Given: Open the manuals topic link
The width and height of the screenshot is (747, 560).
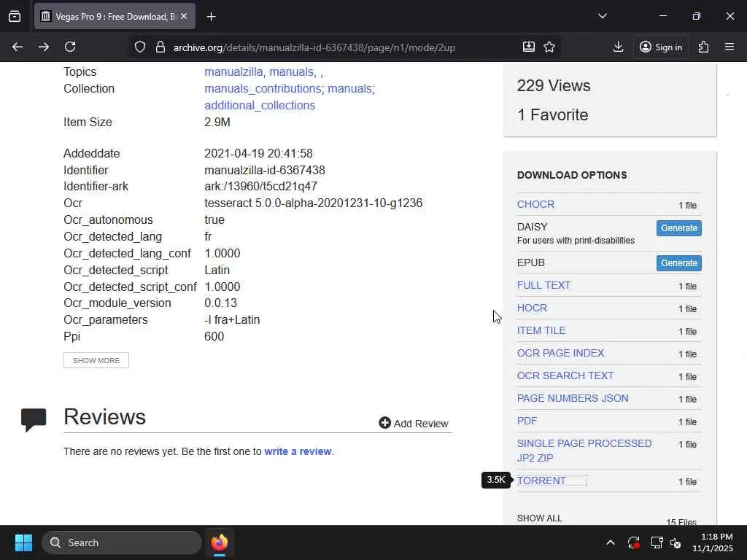Looking at the screenshot, I should pyautogui.click(x=291, y=72).
